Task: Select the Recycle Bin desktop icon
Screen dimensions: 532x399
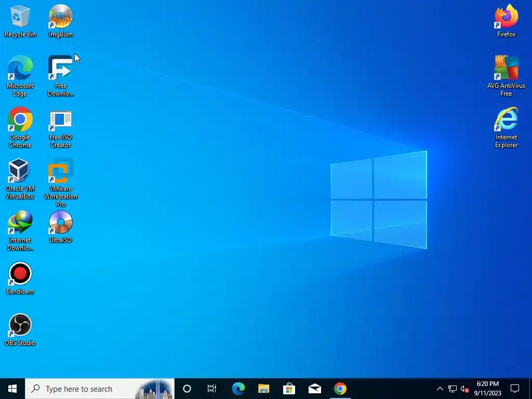Action: 20,21
